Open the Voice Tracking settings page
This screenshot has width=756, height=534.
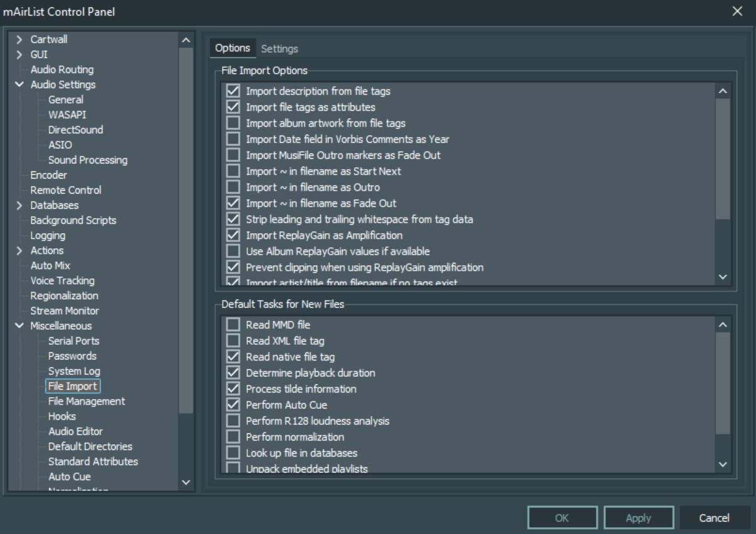[x=62, y=281]
